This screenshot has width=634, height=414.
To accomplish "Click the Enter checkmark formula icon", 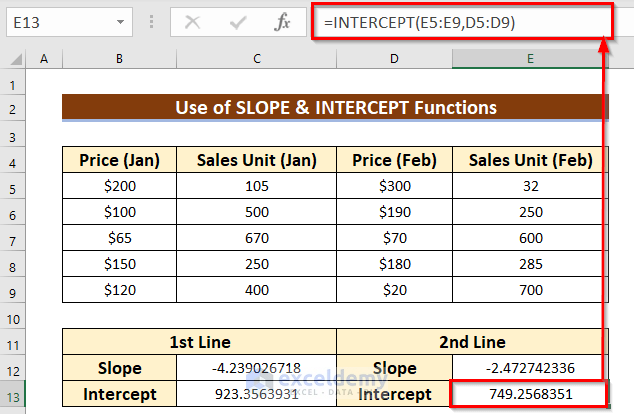I will pos(238,21).
